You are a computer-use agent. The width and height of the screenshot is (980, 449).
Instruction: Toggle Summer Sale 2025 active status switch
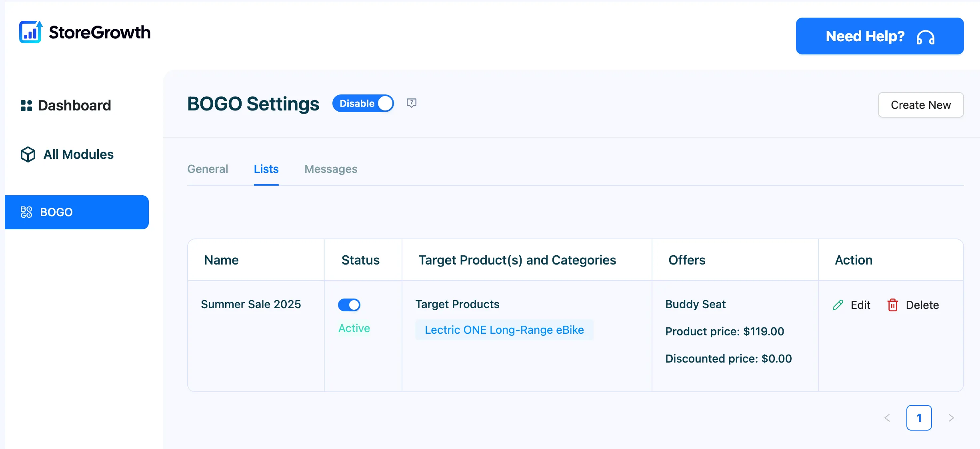click(x=349, y=305)
